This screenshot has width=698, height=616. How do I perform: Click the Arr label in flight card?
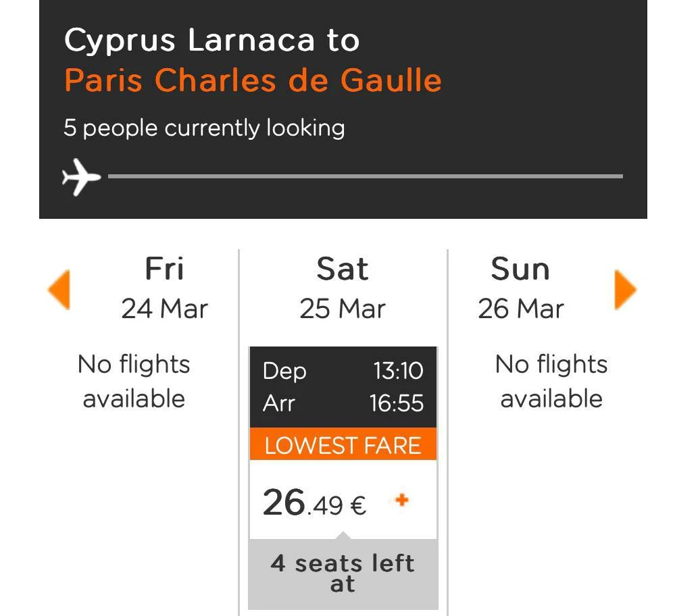[279, 404]
